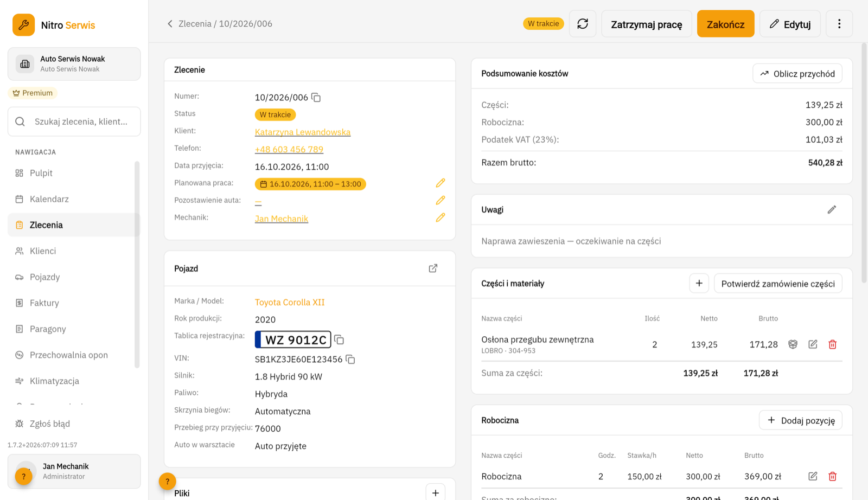Edit the planned work time pencil
This screenshot has width=868, height=500.
click(441, 183)
